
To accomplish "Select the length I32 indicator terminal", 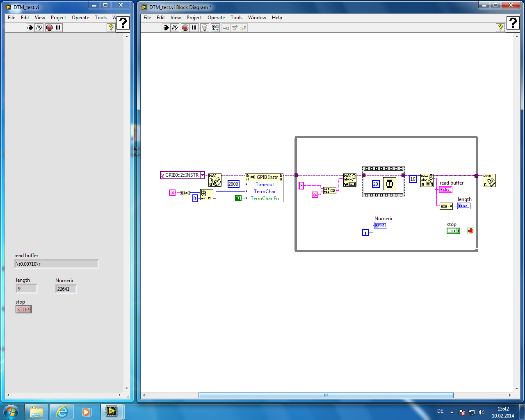I will 464,206.
